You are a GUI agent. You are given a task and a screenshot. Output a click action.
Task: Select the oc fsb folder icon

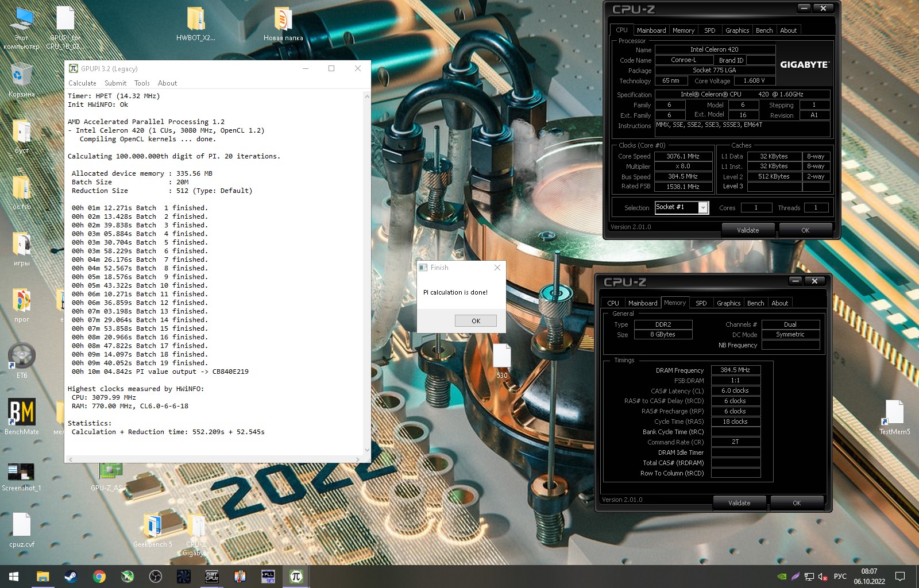[x=22, y=193]
